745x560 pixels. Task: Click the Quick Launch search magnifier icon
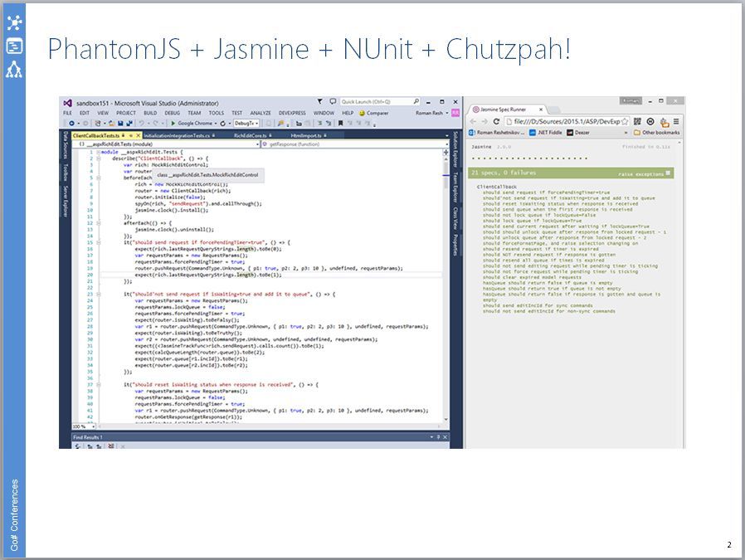pyautogui.click(x=416, y=101)
